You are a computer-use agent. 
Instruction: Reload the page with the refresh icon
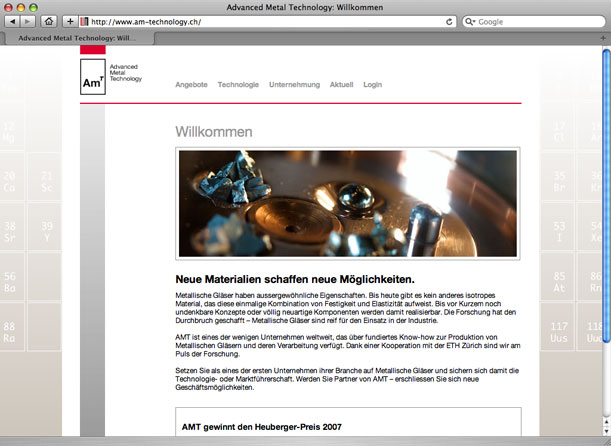point(445,21)
